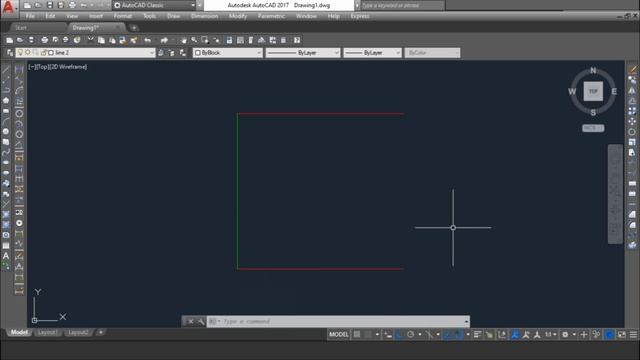Image resolution: width=640 pixels, height=360 pixels.
Task: Click the status bar Customization menu icon
Action: pos(633,335)
